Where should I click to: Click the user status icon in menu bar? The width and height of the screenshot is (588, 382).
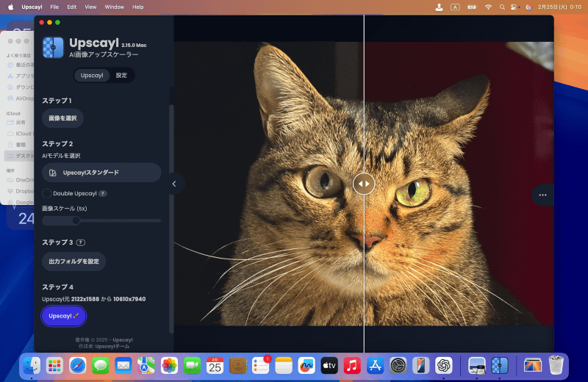439,7
